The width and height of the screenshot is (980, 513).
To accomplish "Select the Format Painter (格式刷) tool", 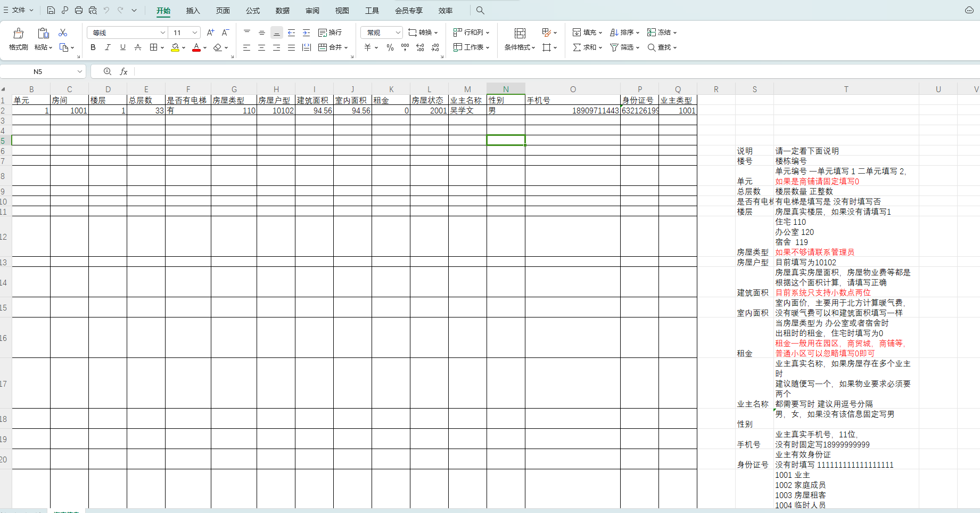I will click(x=19, y=39).
